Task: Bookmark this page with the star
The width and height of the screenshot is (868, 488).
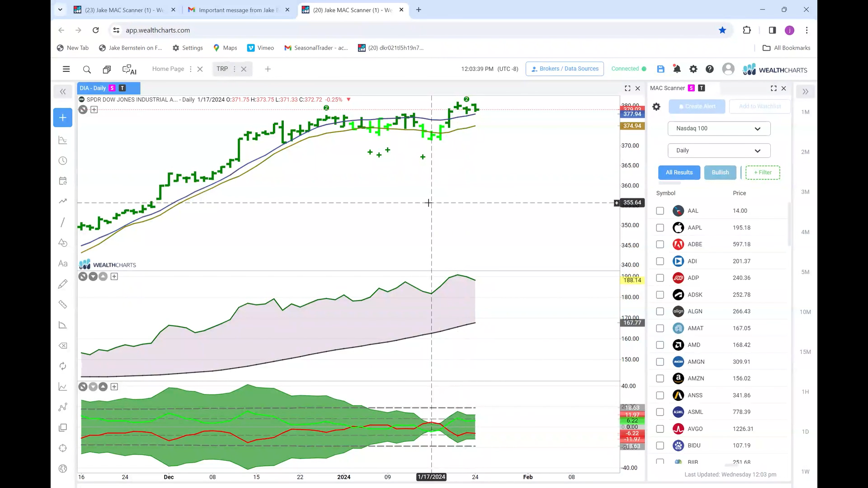Action: pos(722,30)
